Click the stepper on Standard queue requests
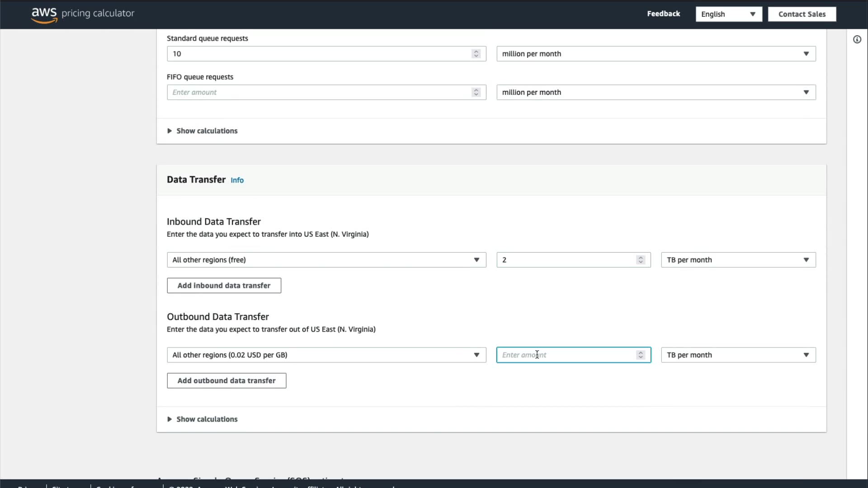868x488 pixels. [x=476, y=54]
